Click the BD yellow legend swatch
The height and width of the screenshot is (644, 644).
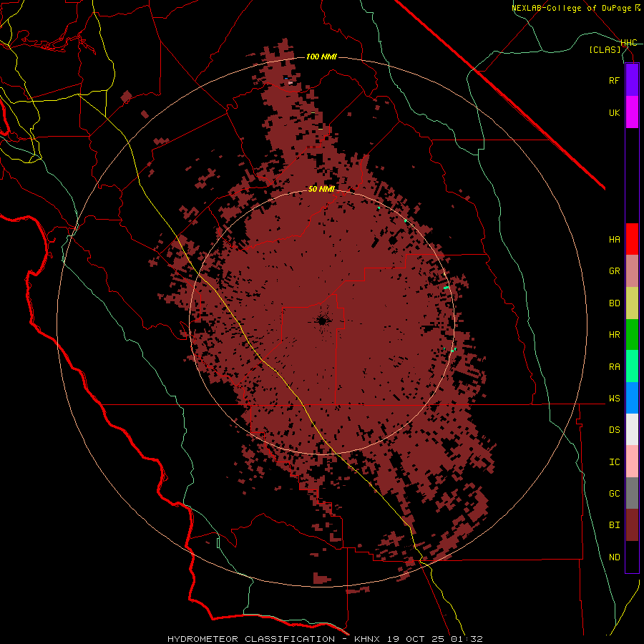632,303
